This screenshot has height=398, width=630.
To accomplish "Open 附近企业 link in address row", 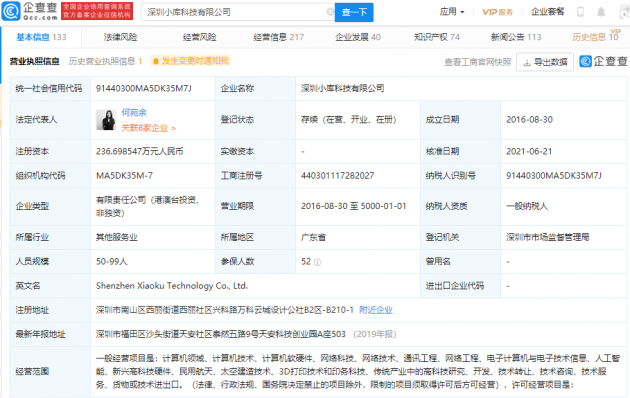I will (x=376, y=310).
